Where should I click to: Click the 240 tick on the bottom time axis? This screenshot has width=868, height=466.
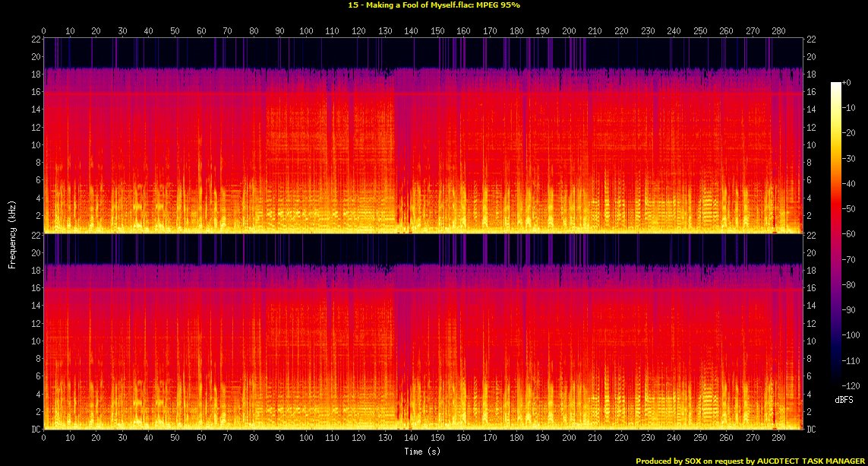674,439
